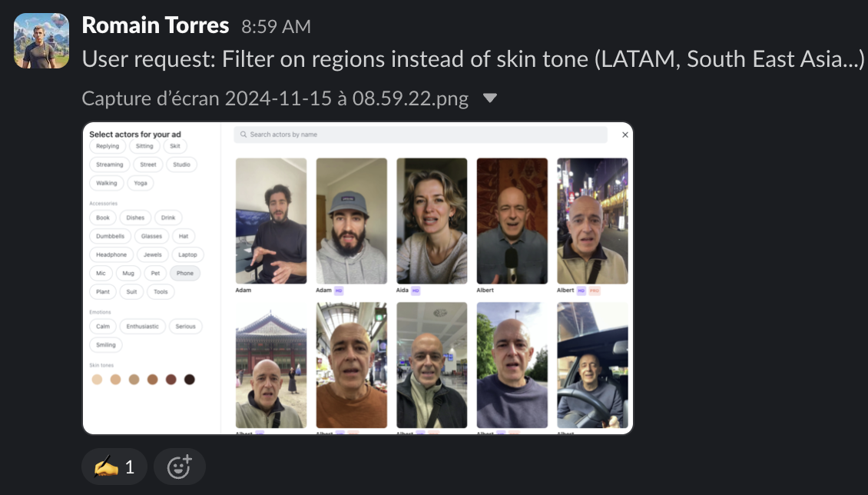Select the lightest skin tone swatch
This screenshot has height=495, width=868.
(x=97, y=379)
